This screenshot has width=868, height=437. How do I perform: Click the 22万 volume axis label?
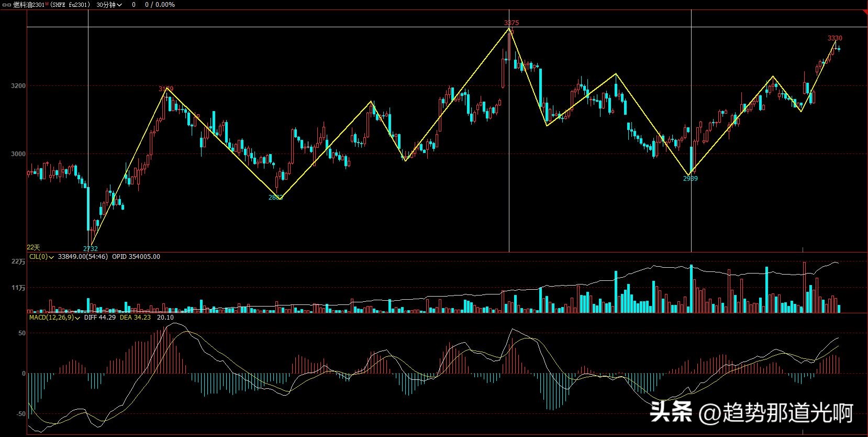(19, 261)
